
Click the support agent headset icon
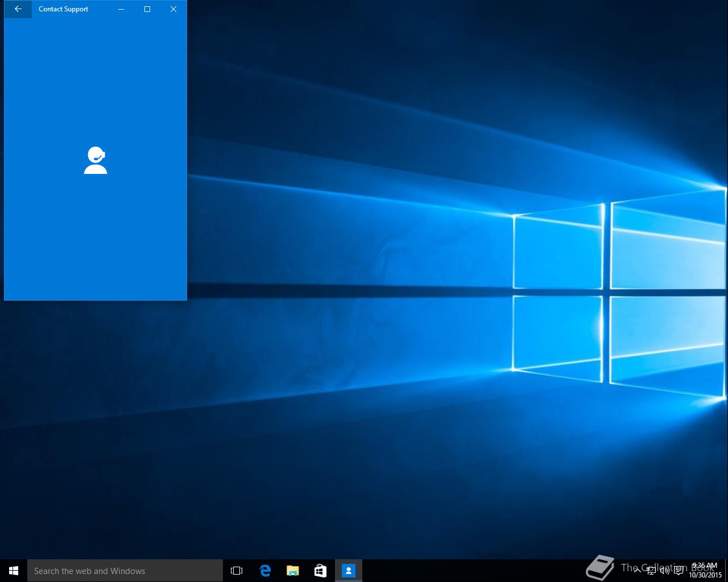pyautogui.click(x=96, y=160)
